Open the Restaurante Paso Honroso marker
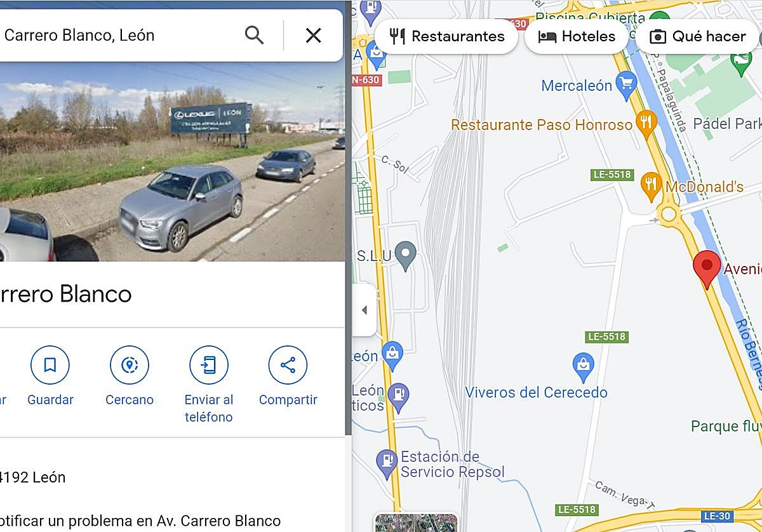 click(x=646, y=124)
